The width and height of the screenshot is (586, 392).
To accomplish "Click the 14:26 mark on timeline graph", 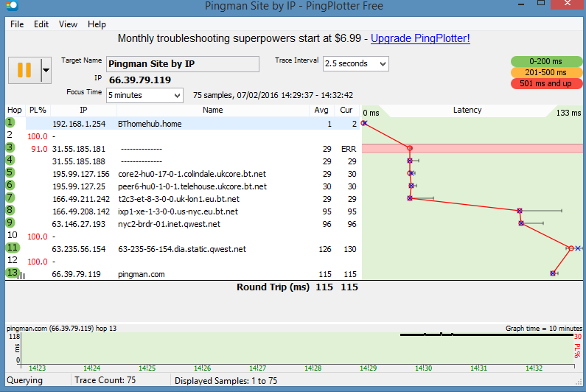I will [x=202, y=368].
